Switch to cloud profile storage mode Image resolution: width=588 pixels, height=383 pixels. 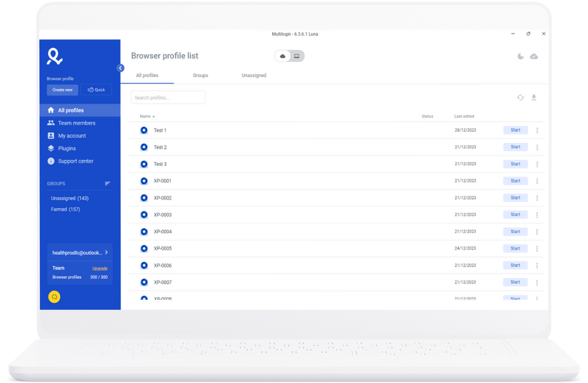coord(283,56)
